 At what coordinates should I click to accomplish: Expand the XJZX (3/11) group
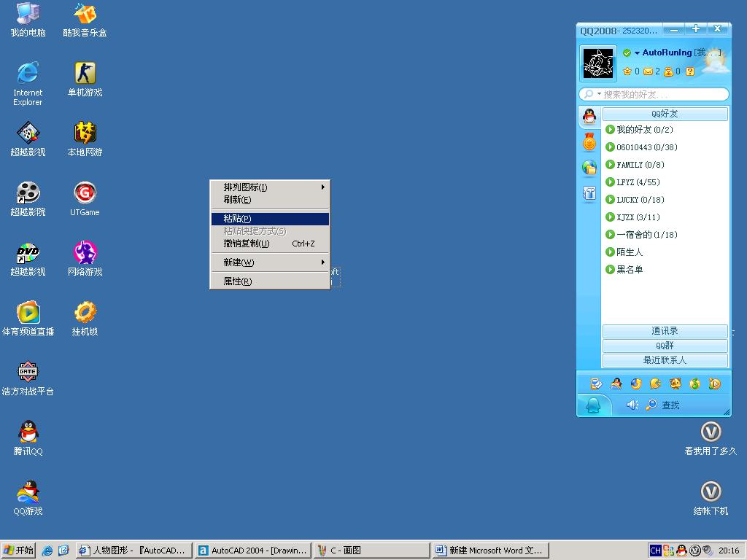[632, 217]
